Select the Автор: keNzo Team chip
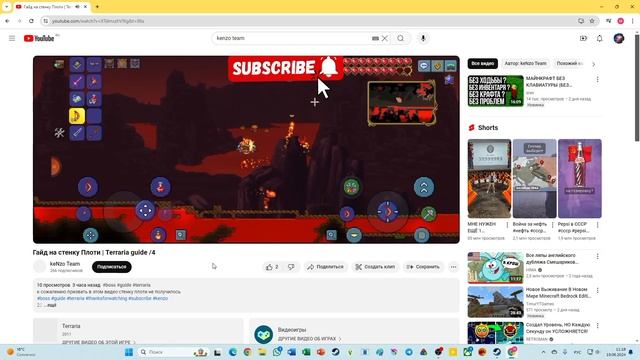The height and width of the screenshot is (360, 640). point(525,64)
